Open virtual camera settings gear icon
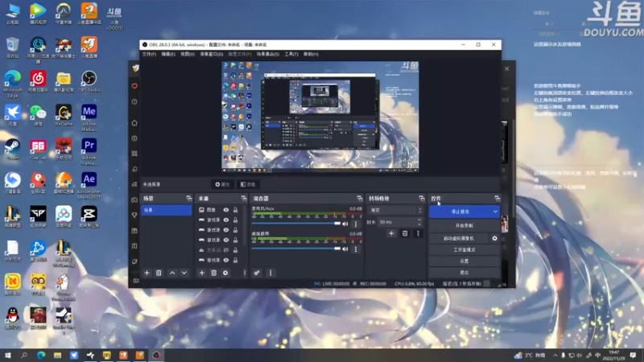This screenshot has width=644, height=362. 494,238
